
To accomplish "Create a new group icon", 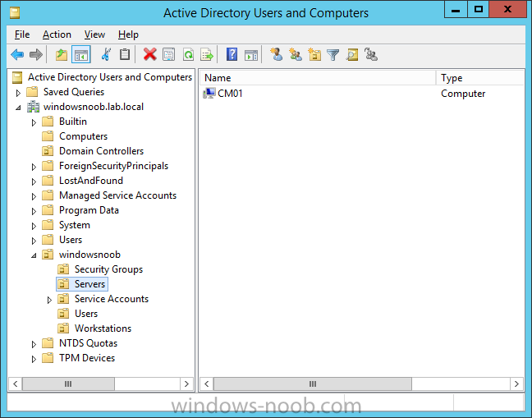I will pos(296,54).
